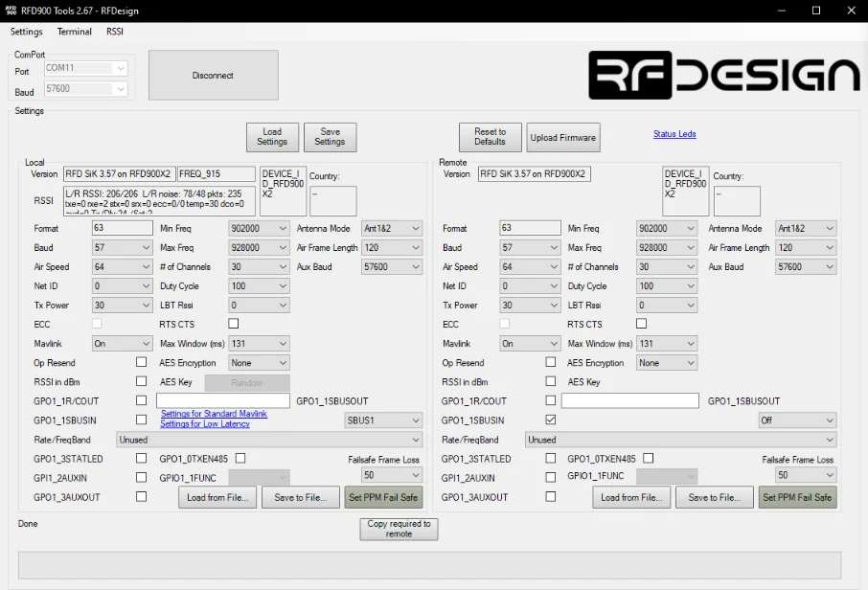The width and height of the screenshot is (868, 590).
Task: Click Reset to Defaults button
Action: [x=490, y=137]
